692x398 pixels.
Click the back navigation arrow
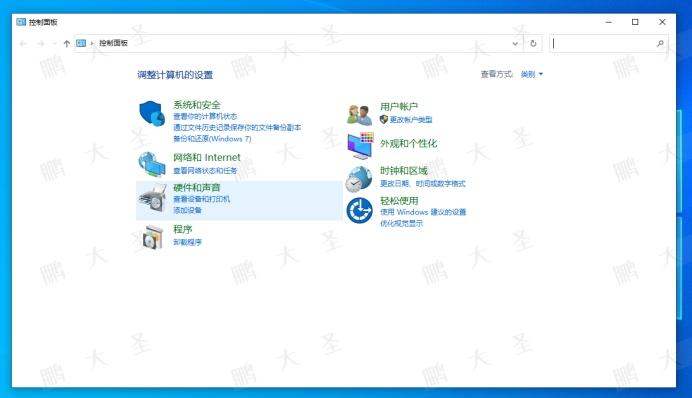[23, 43]
